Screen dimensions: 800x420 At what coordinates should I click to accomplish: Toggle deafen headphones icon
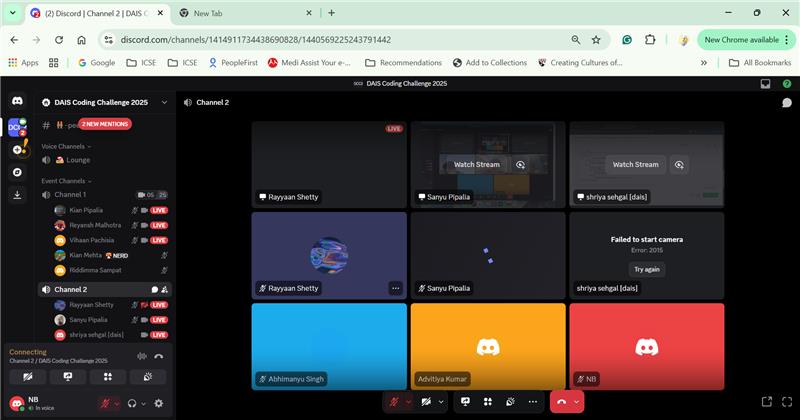[x=132, y=403]
